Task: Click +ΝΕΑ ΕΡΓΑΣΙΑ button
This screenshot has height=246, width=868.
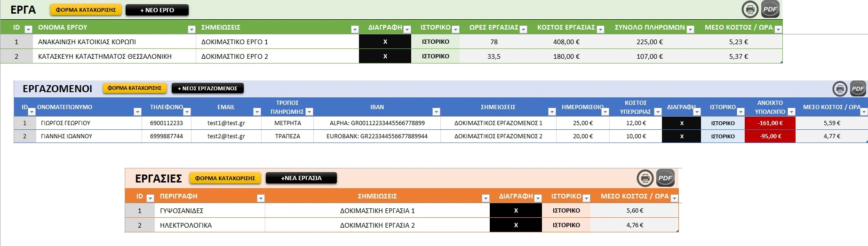Action: point(301,178)
